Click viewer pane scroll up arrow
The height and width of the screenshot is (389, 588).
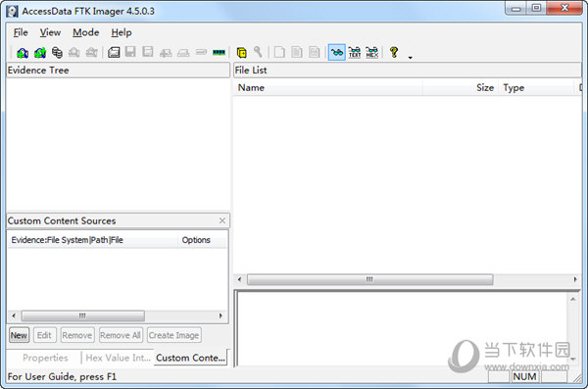573,299
